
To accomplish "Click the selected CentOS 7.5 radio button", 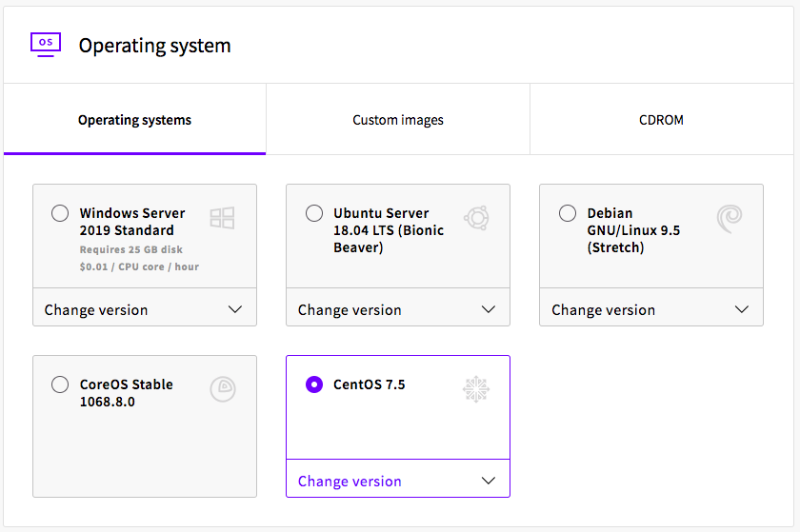I will (313, 384).
